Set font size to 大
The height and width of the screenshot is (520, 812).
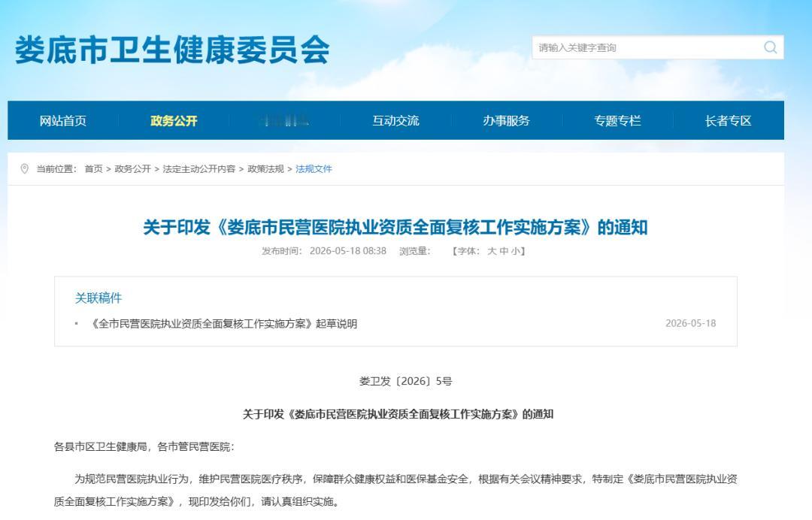[492, 251]
